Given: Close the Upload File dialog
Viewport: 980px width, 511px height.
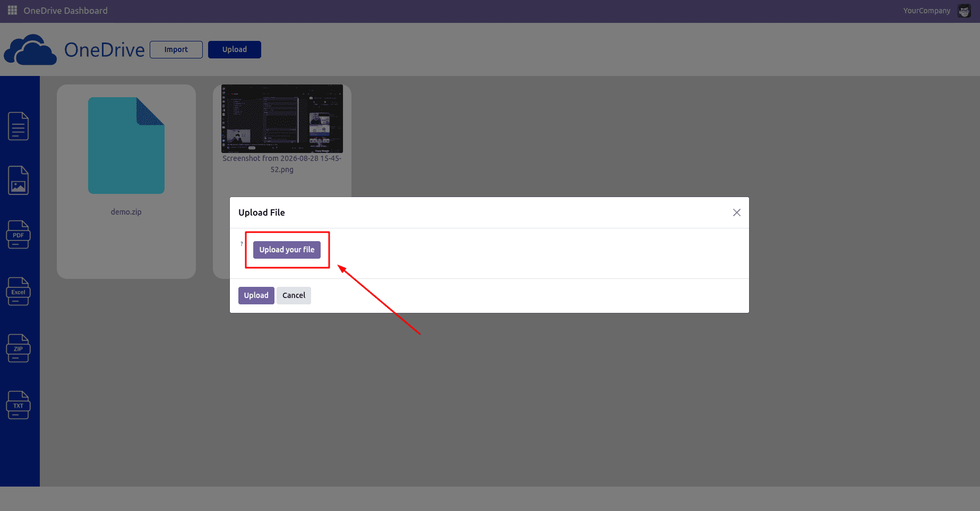Looking at the screenshot, I should coord(737,212).
